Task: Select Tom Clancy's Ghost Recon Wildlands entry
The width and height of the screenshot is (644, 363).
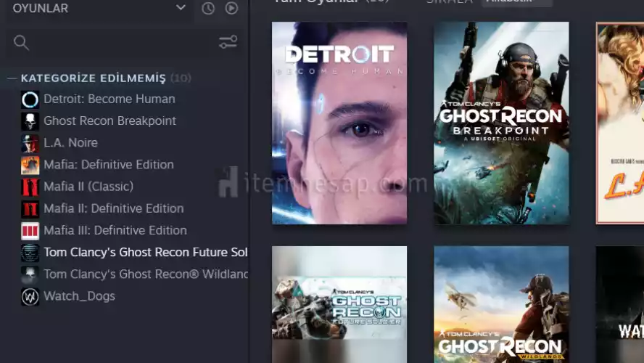Action: (145, 274)
